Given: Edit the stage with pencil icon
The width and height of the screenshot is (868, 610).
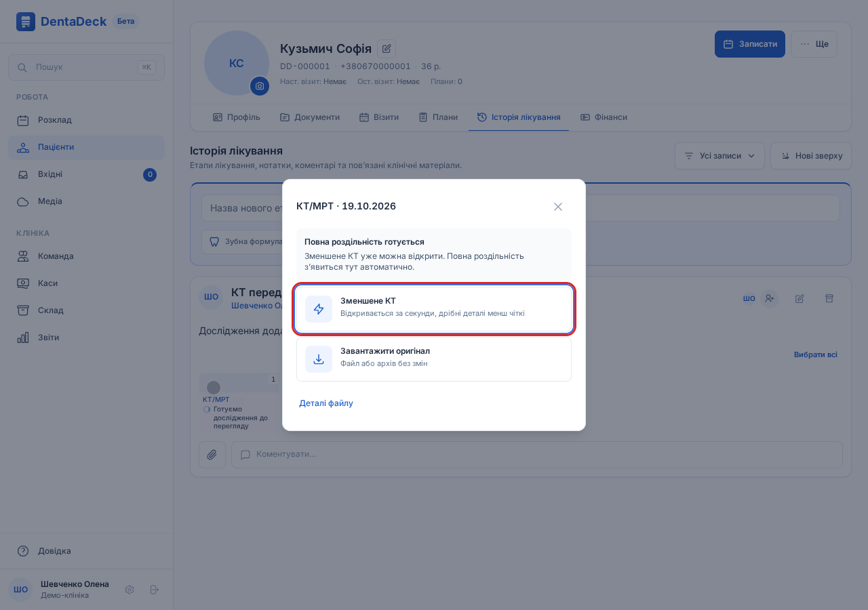Looking at the screenshot, I should pos(800,298).
